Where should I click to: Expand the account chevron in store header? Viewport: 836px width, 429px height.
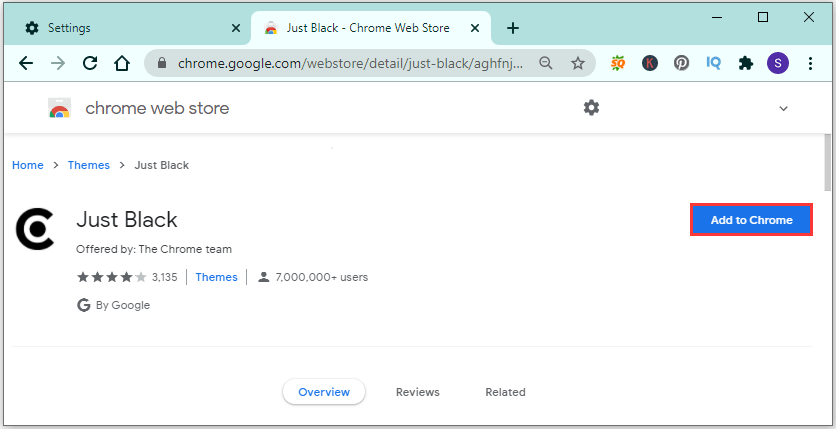(x=783, y=109)
